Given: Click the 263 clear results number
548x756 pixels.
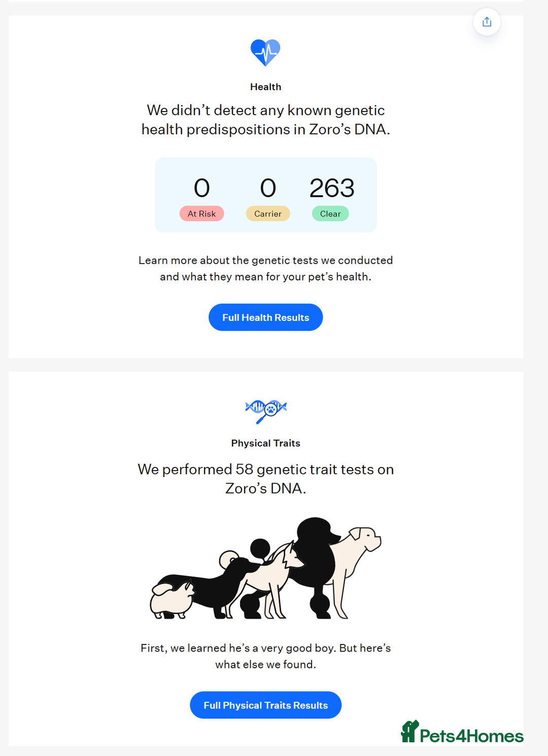Looking at the screenshot, I should (332, 188).
